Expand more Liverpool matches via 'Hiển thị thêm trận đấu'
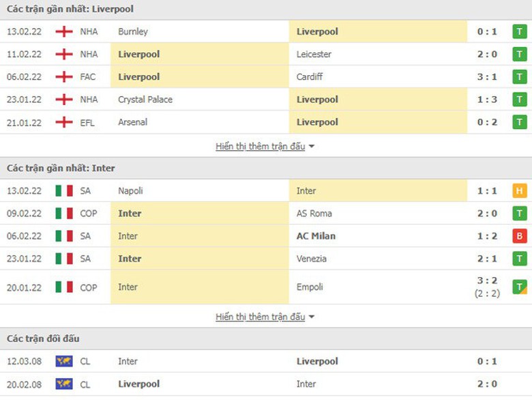Image resolution: width=532 pixels, height=400 pixels. [260, 146]
